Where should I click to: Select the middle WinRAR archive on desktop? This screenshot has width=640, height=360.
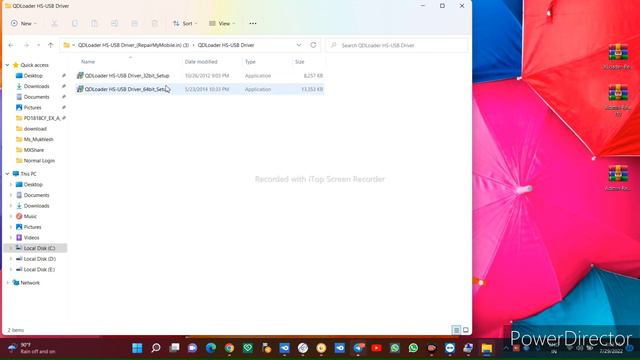618,100
